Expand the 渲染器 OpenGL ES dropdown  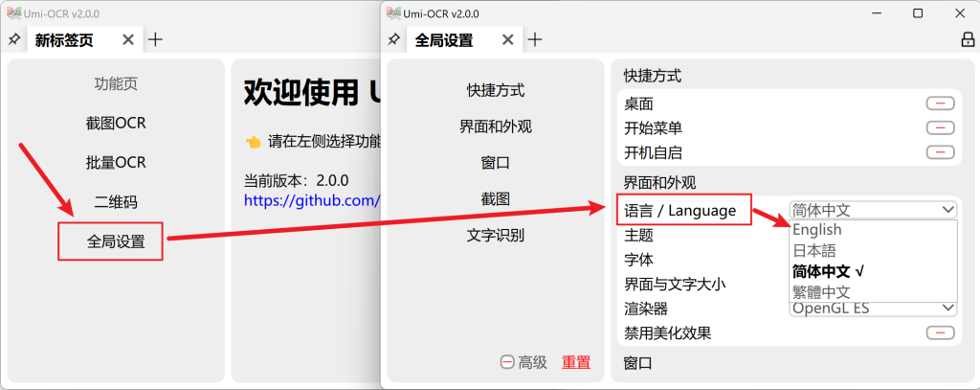[873, 308]
